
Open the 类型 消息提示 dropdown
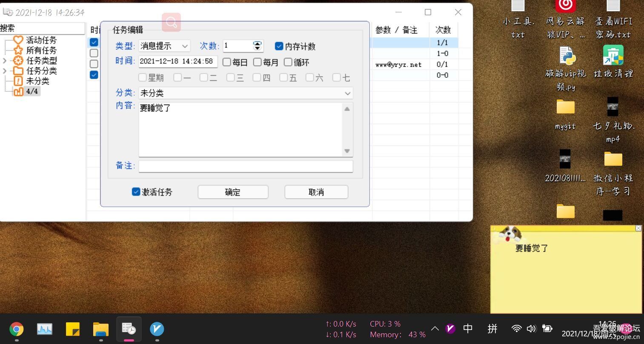(164, 46)
